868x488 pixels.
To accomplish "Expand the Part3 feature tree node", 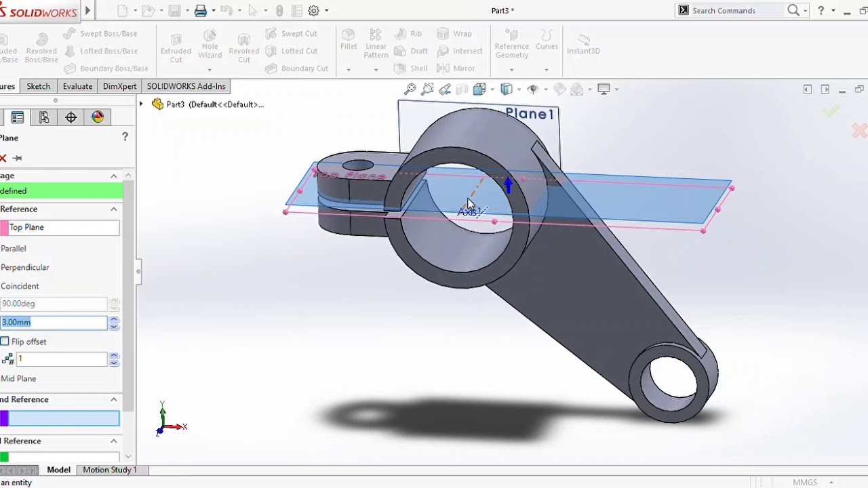I will click(x=141, y=104).
